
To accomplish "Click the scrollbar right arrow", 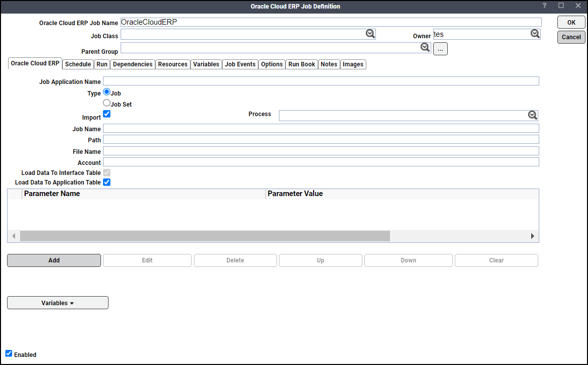I will (533, 236).
